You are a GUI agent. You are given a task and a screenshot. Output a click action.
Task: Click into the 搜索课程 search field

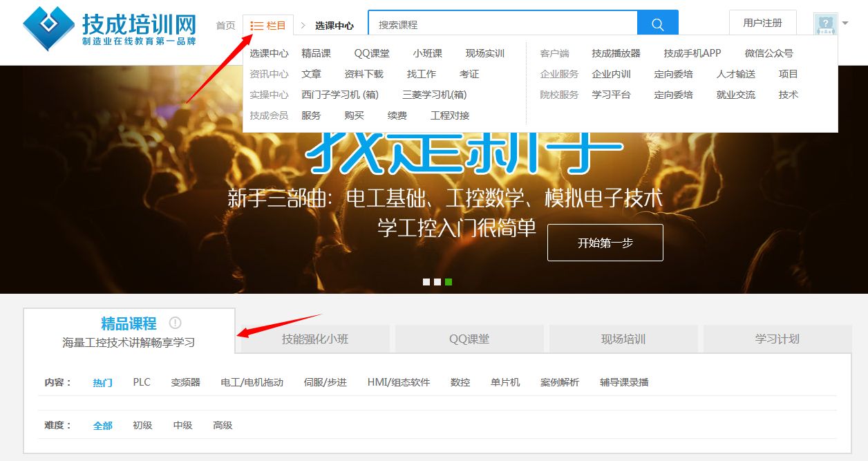point(502,25)
